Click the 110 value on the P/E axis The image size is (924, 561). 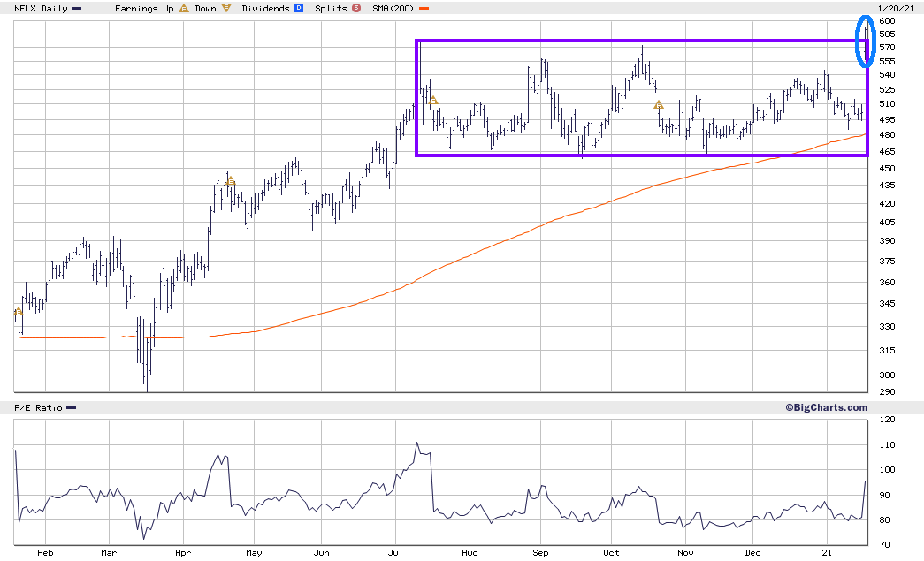click(887, 444)
